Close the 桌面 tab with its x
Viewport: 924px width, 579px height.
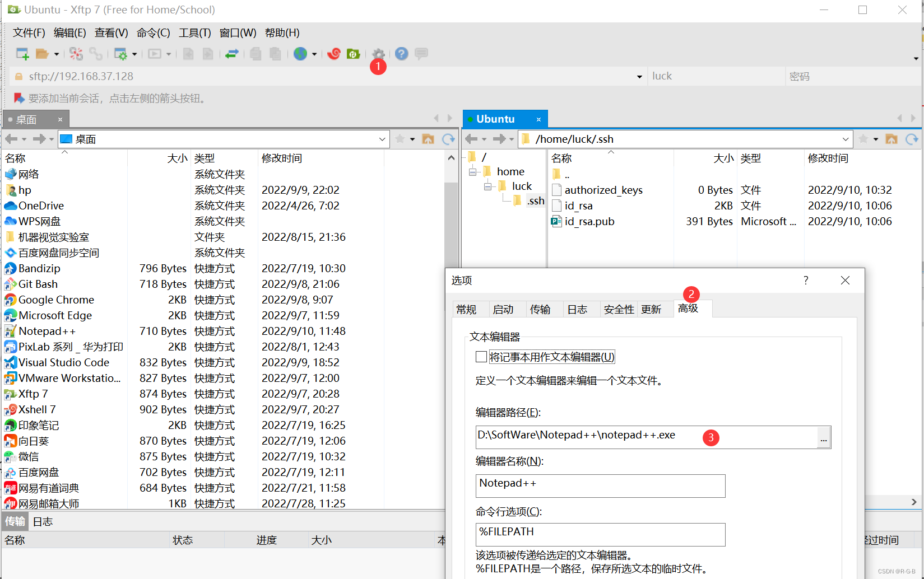(x=61, y=119)
